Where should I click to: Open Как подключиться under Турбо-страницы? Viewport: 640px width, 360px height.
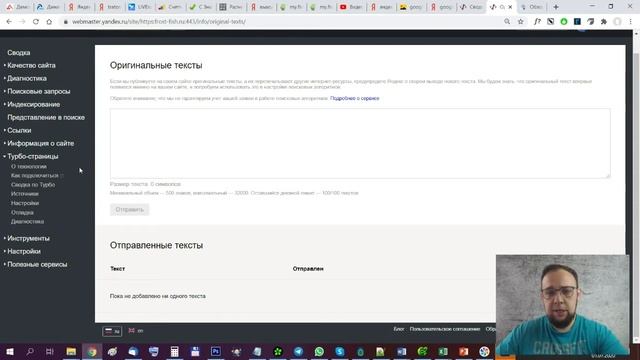pos(35,176)
